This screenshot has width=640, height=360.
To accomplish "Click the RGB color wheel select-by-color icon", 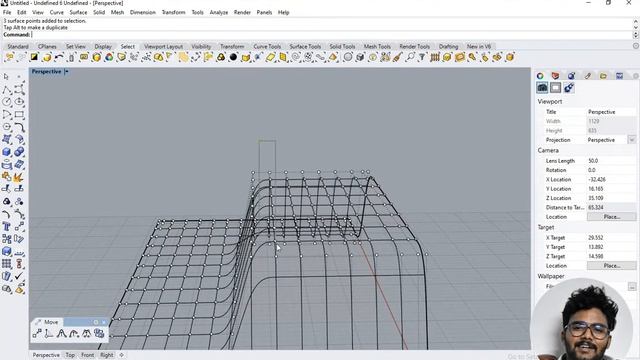I will point(109,57).
